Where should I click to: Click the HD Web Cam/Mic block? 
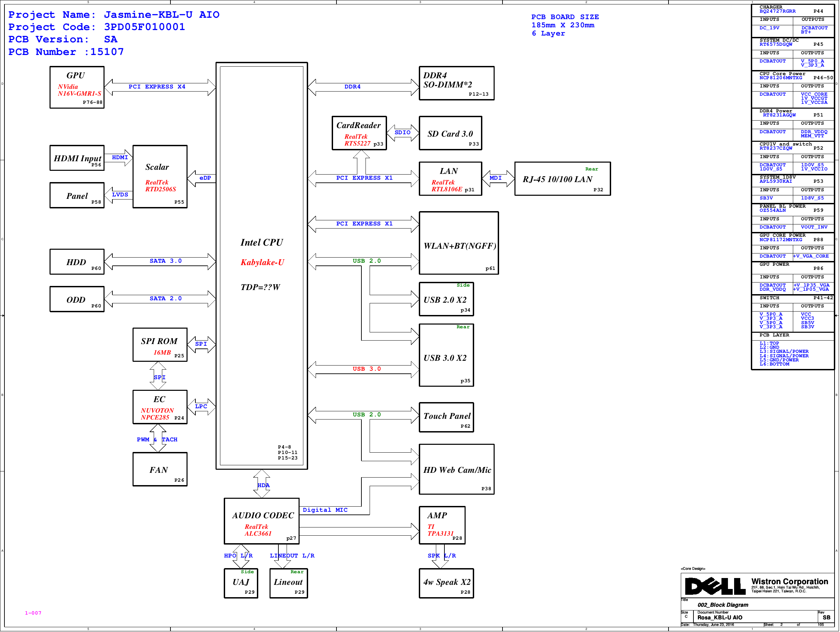pos(456,469)
